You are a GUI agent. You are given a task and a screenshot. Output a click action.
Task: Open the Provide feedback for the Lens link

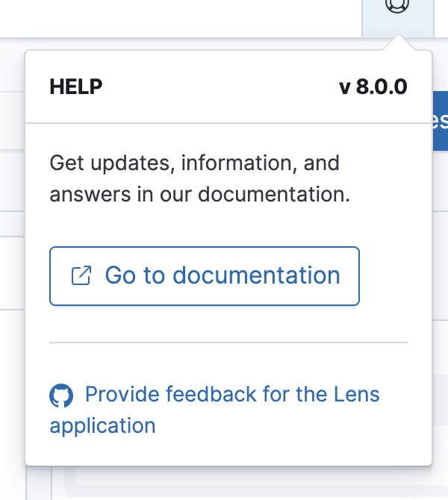pos(231,394)
